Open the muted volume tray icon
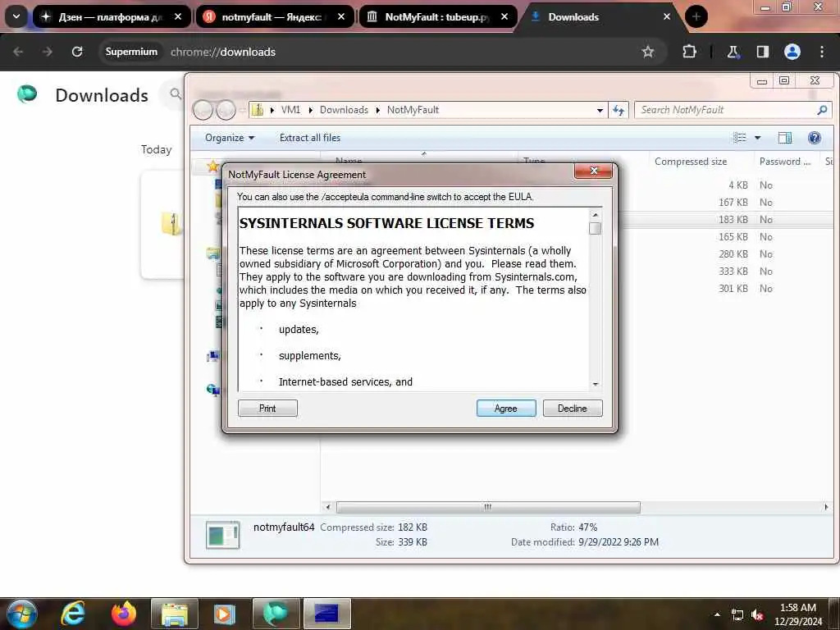840x630 pixels. [x=757, y=615]
